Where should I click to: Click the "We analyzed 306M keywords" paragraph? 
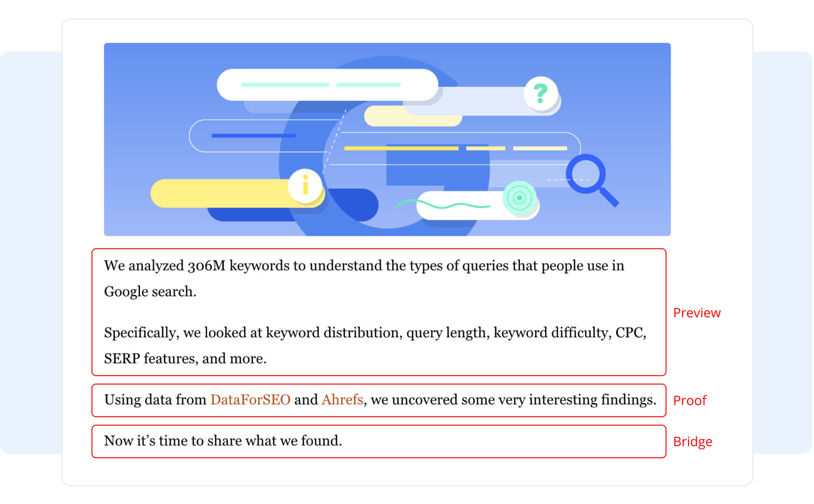click(364, 278)
